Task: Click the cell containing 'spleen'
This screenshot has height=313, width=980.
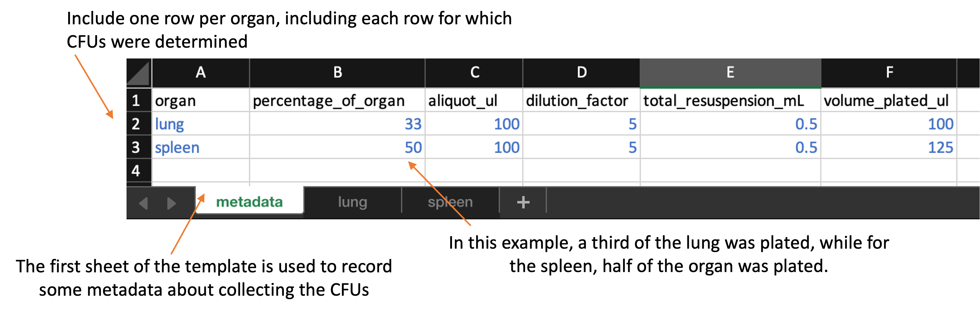Action: pyautogui.click(x=200, y=147)
